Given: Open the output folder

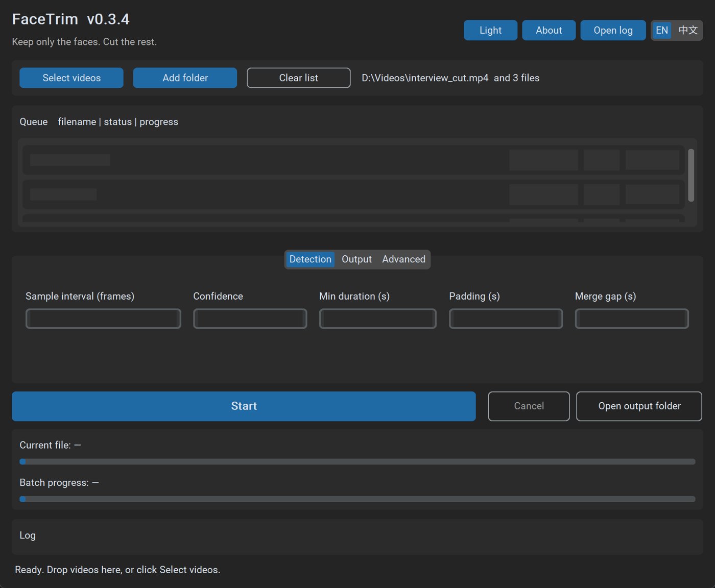Looking at the screenshot, I should [x=639, y=406].
